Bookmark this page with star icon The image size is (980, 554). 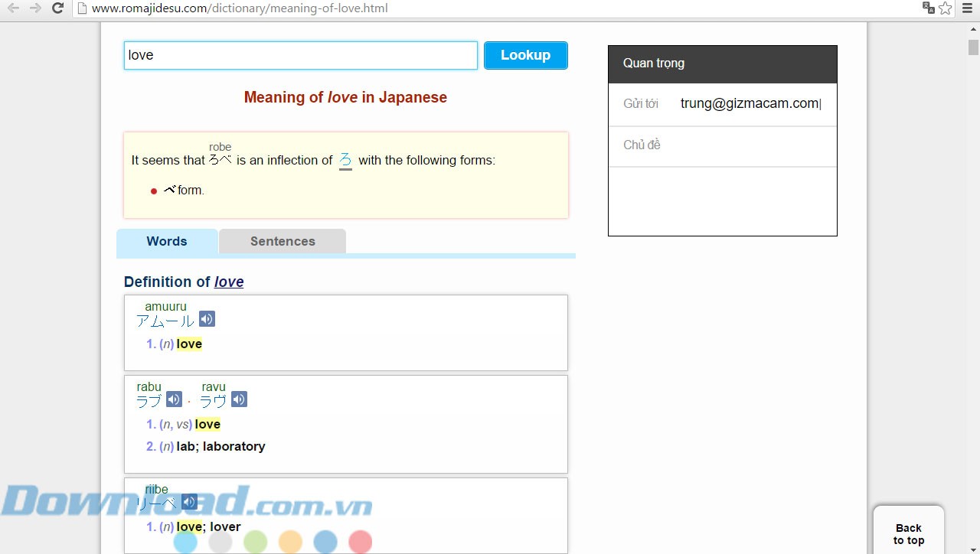pyautogui.click(x=946, y=8)
